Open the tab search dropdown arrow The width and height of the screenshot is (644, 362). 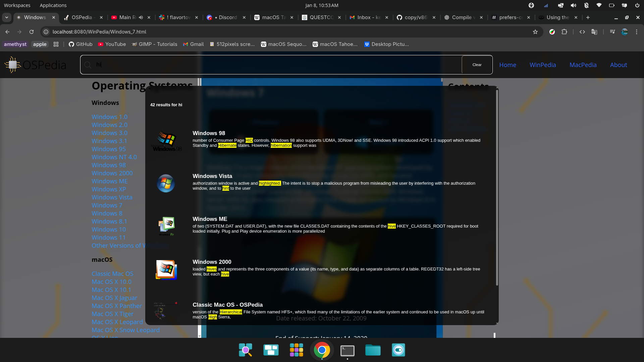7,17
